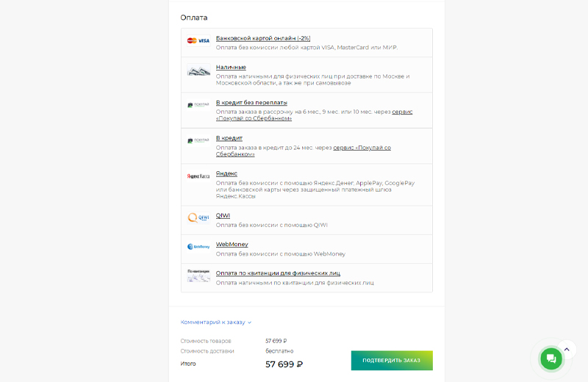Screen dimensions: 588x382
Task: Click the receipt payment icon
Action: (198, 275)
